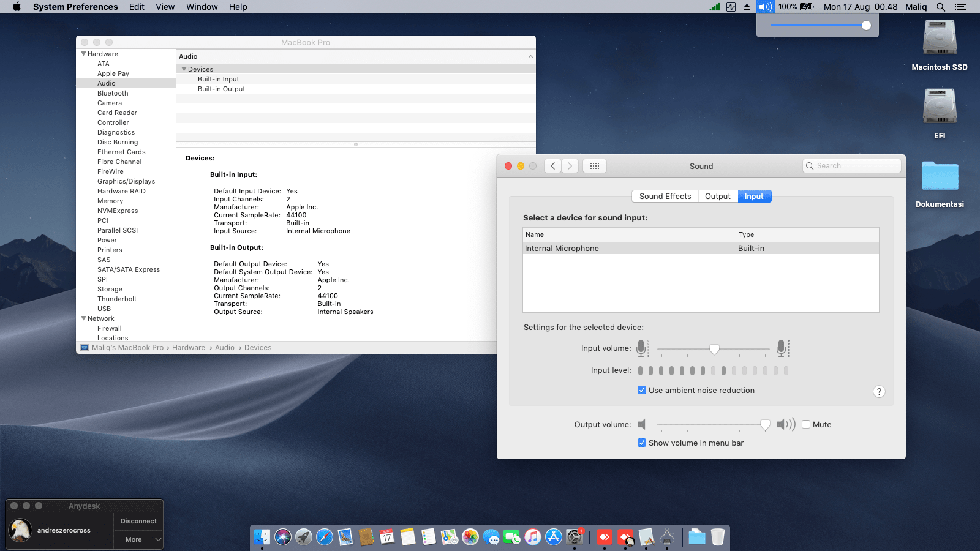980x551 pixels.
Task: Open the AnyDesk More dropdown
Action: tap(138, 539)
